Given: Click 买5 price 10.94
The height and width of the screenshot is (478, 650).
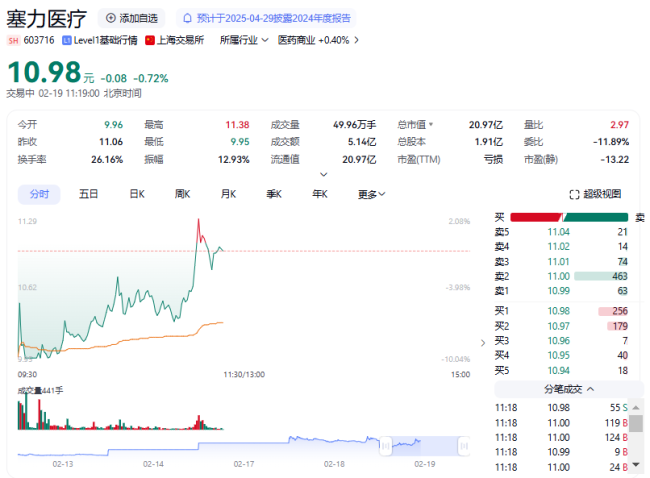Looking at the screenshot, I should (x=558, y=371).
